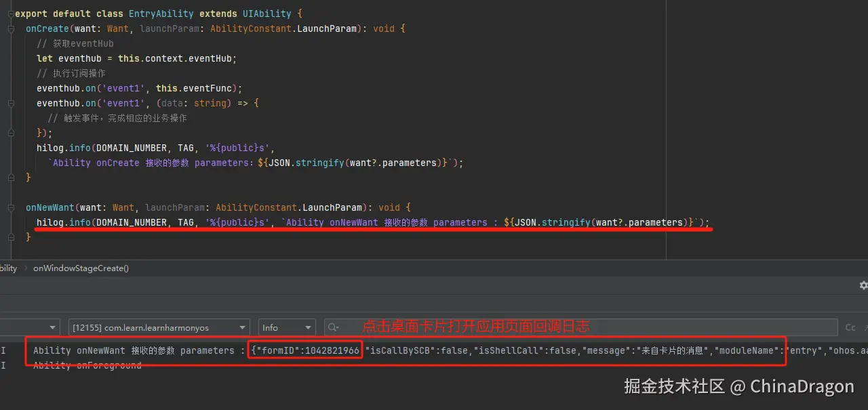Click the 'Ability onCreate 接收的参数' template string line
The image size is (868, 410).
(x=255, y=163)
